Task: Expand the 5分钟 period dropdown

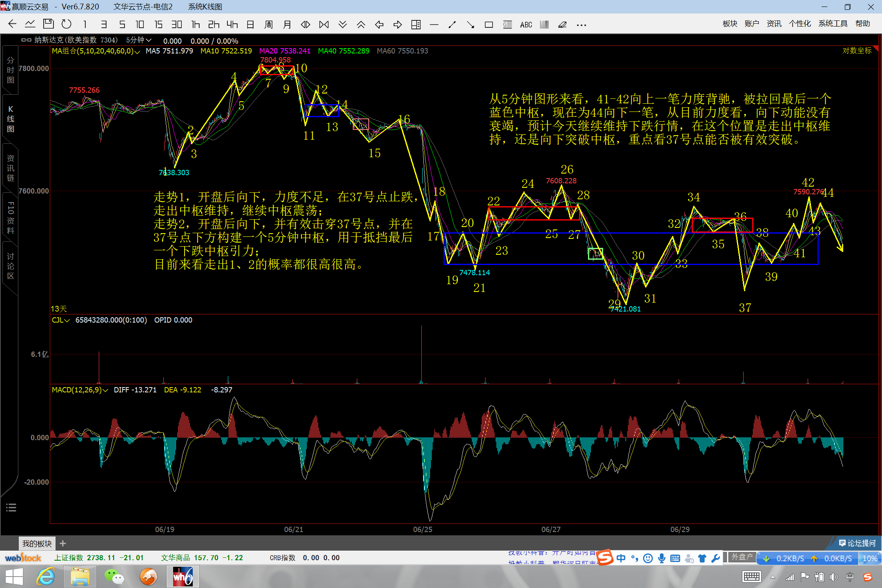Action: (139, 40)
